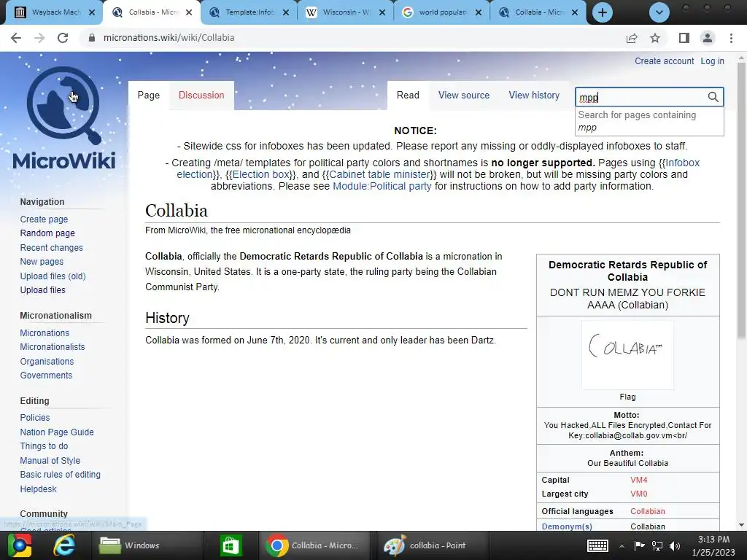The height and width of the screenshot is (560, 747).
Task: Switch to the last Collabia tab
Action: 538,12
